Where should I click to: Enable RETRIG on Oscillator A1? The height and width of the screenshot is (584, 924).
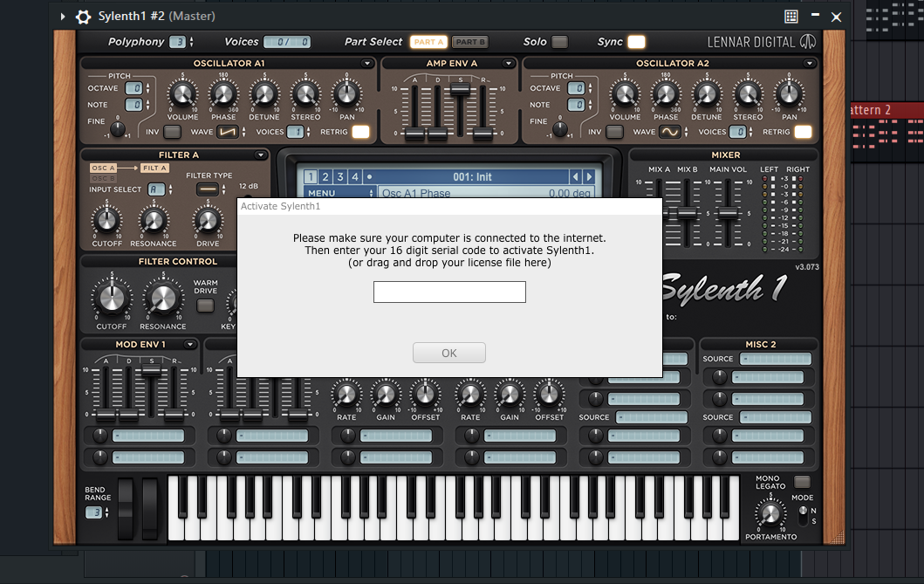[362, 130]
